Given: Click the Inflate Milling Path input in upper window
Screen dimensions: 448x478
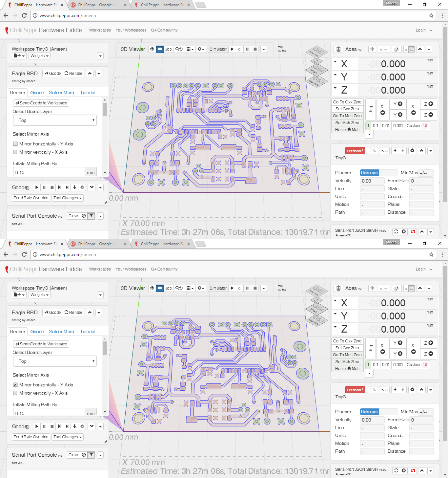Looking at the screenshot, I should (x=49, y=172).
